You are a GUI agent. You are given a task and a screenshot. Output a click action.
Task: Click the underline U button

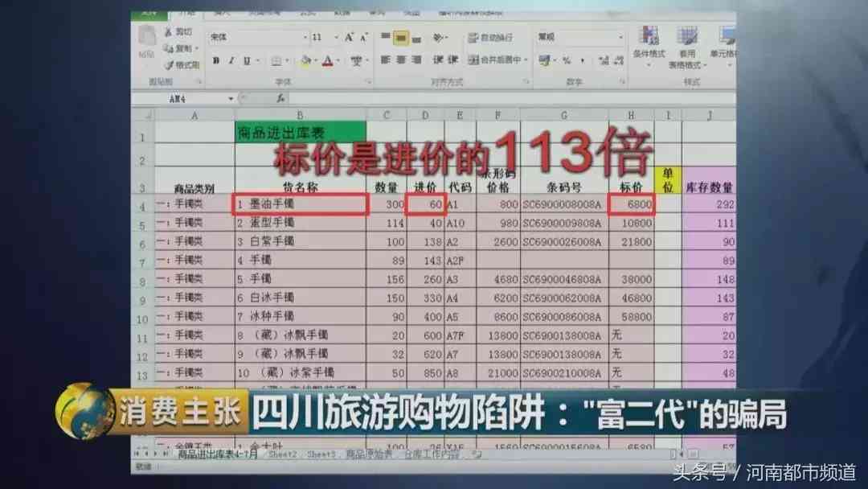247,61
